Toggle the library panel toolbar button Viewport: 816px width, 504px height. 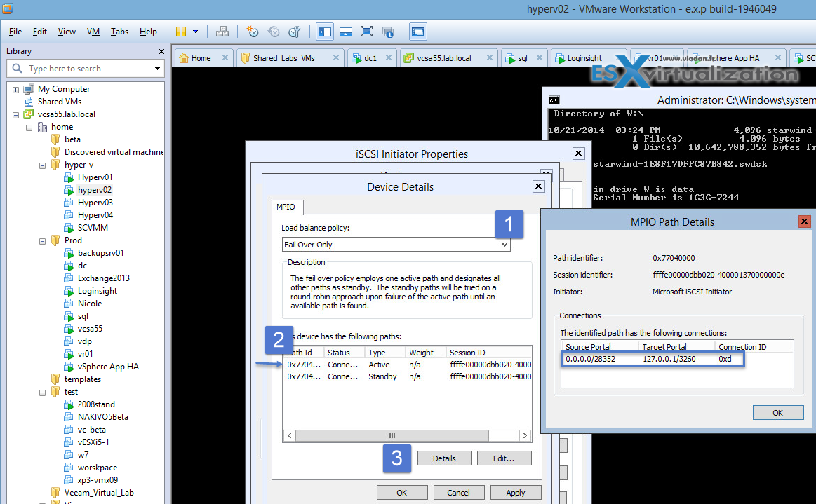325,32
